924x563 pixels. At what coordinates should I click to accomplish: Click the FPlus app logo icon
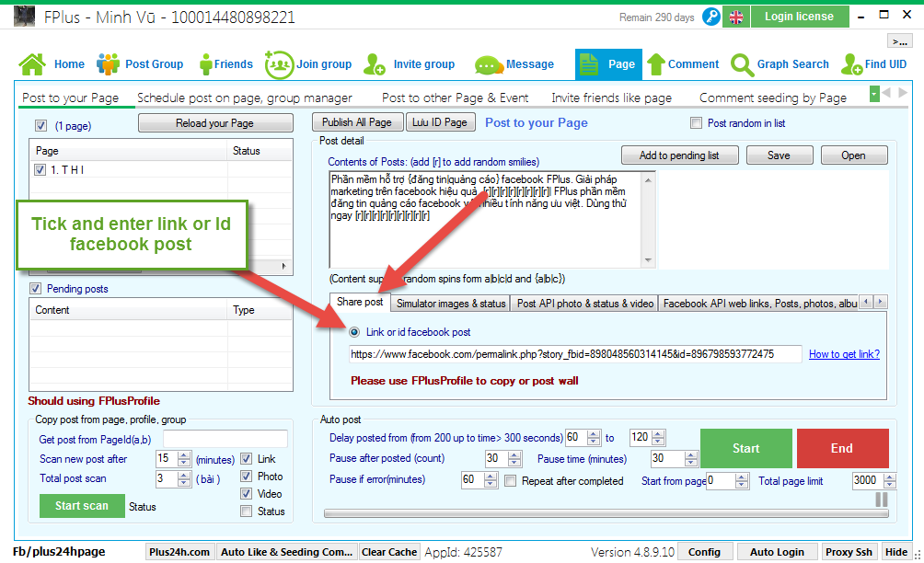[24, 16]
